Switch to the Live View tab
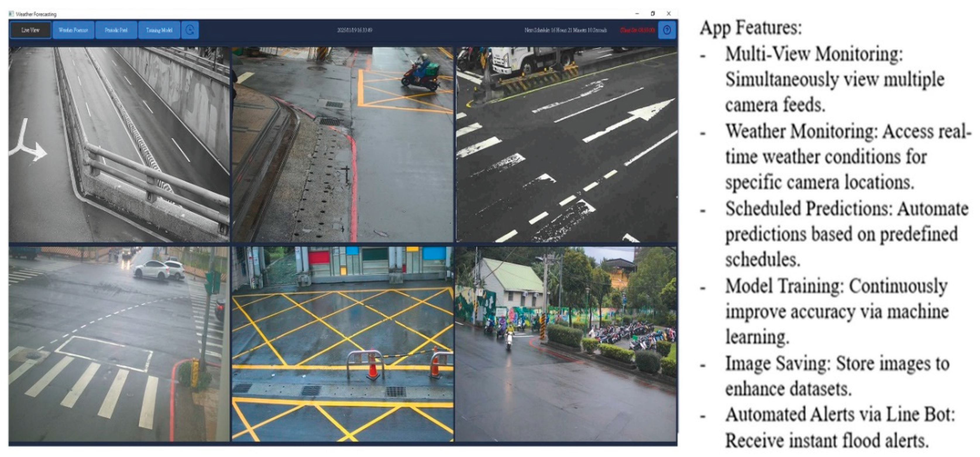Viewport: 980px width, 457px height. coord(30,30)
